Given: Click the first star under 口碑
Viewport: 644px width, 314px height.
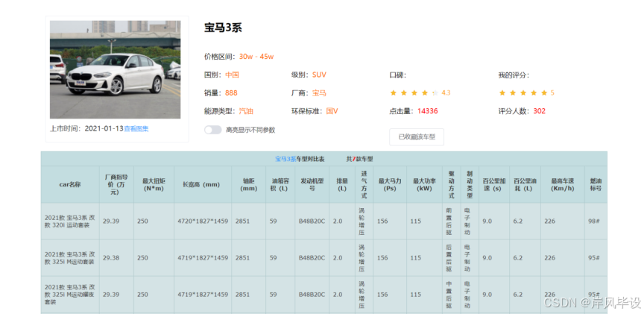Looking at the screenshot, I should pos(393,93).
